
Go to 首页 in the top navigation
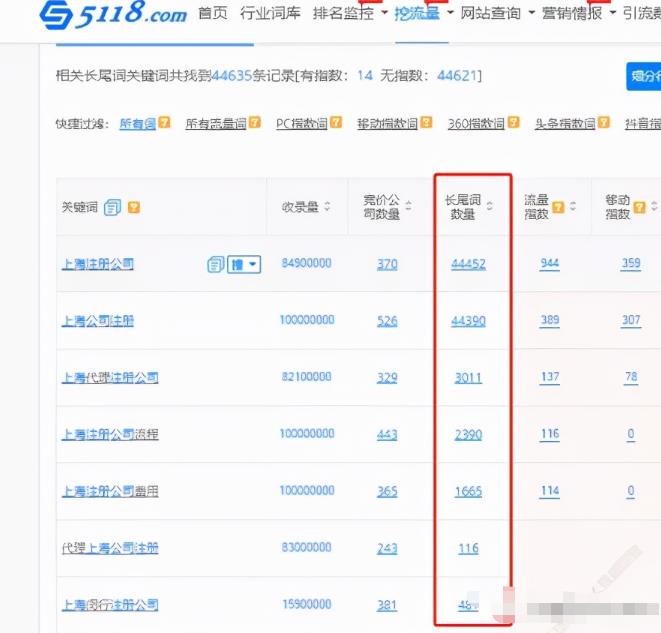coord(212,13)
